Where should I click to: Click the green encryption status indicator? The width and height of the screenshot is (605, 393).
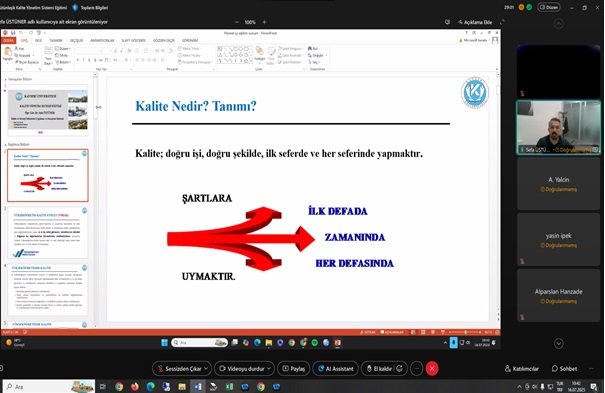point(529,7)
